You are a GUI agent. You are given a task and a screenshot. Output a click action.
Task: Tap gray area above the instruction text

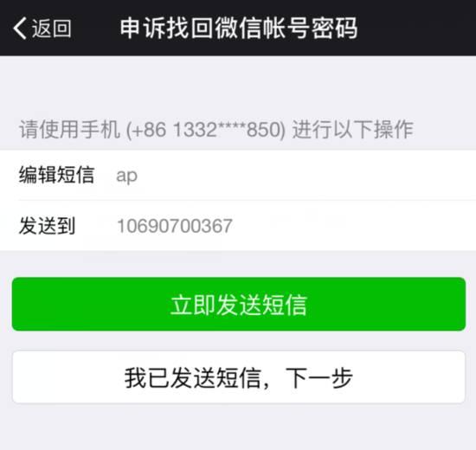coord(238,87)
